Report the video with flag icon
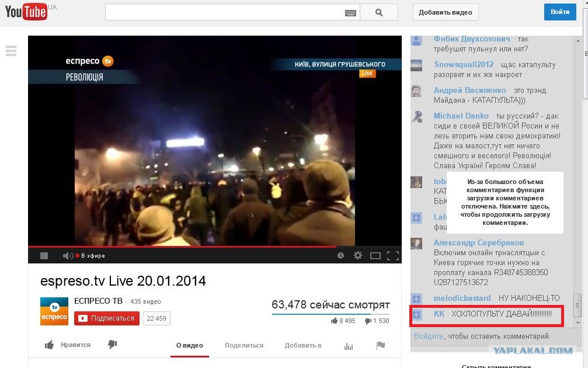Screen dimensions: 588x368 [381, 345]
